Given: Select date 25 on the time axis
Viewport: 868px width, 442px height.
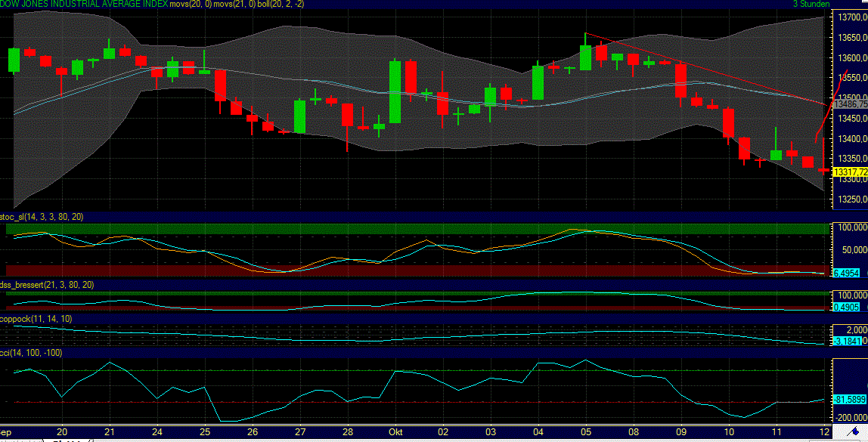Looking at the screenshot, I should (205, 431).
